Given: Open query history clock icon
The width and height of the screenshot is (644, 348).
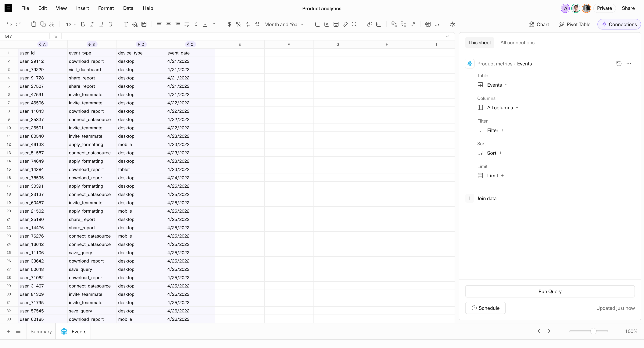Looking at the screenshot, I should (619, 64).
